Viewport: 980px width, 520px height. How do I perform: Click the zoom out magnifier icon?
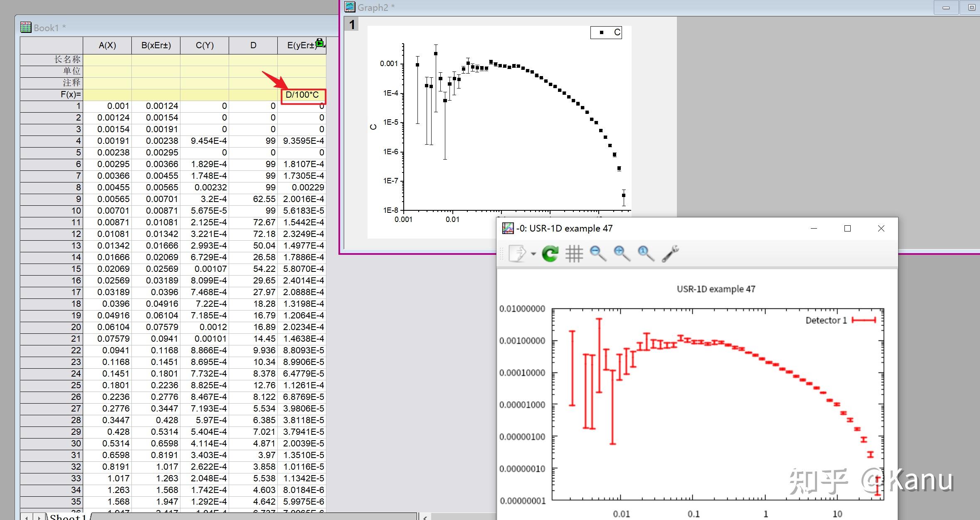(598, 253)
